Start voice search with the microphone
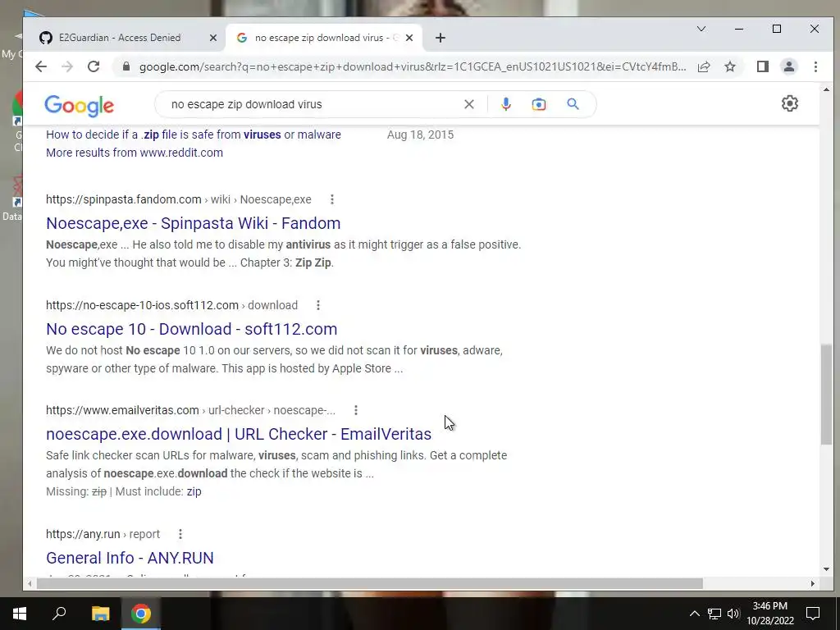Image resolution: width=840 pixels, height=630 pixels. click(x=505, y=104)
